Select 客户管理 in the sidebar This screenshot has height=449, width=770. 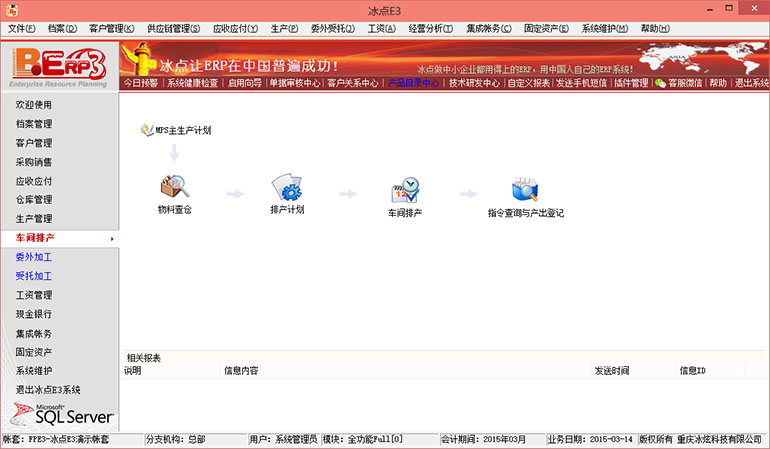(33, 143)
